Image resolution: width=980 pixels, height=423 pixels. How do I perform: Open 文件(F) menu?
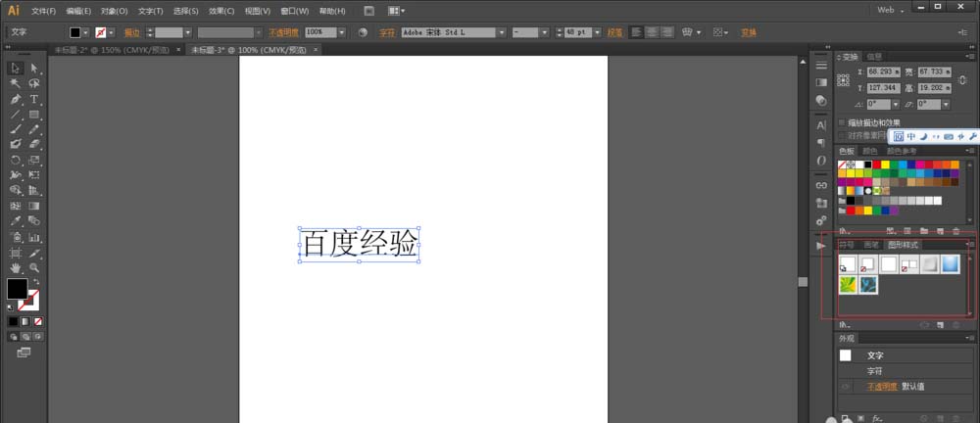[x=44, y=11]
